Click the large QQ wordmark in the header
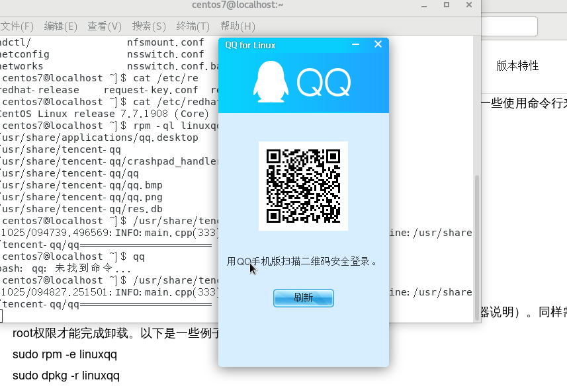Screen dimensions: 567x392 click(324, 83)
